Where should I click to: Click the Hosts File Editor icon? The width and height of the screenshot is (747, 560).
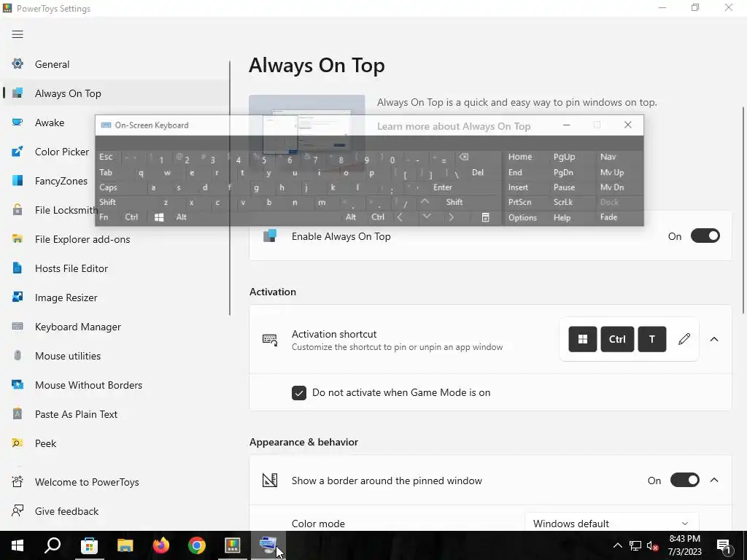point(18,268)
